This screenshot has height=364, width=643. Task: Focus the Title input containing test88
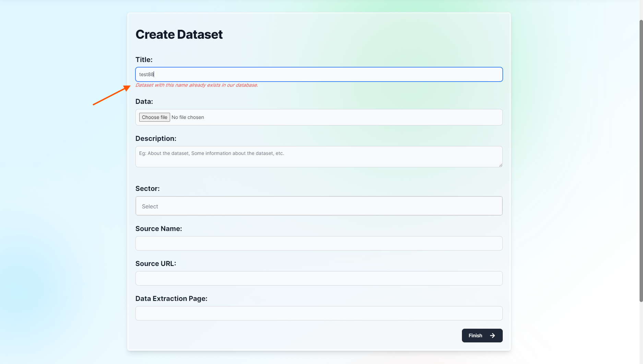(x=319, y=74)
